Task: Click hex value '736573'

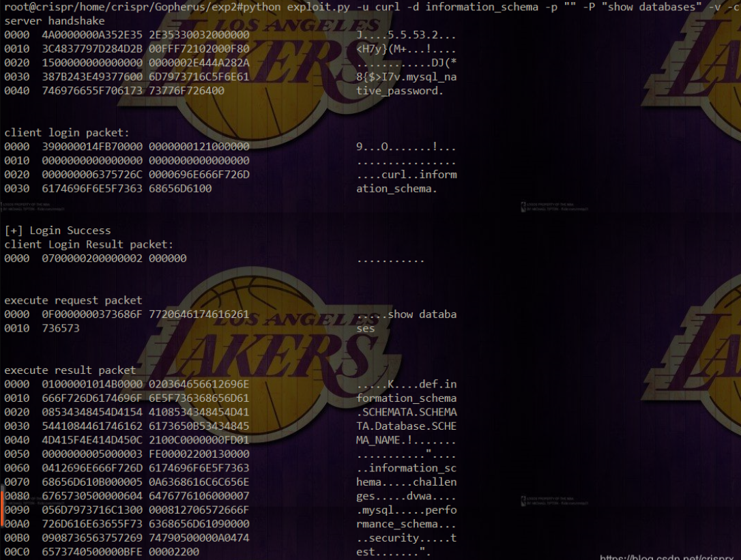Action: point(61,329)
